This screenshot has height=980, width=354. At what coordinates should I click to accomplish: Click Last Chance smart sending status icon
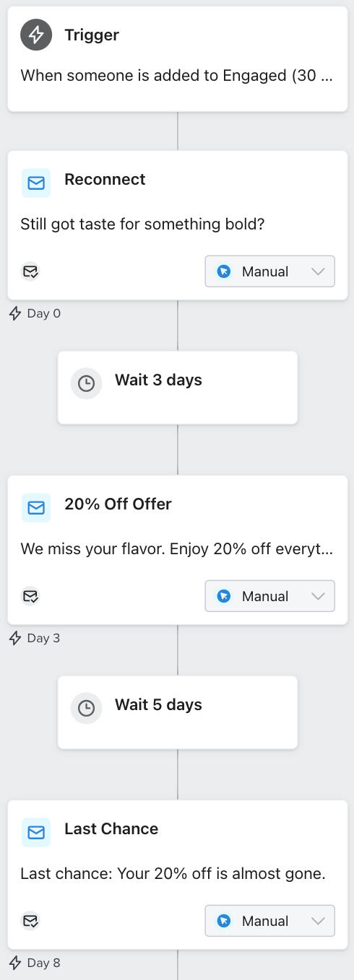(30, 921)
